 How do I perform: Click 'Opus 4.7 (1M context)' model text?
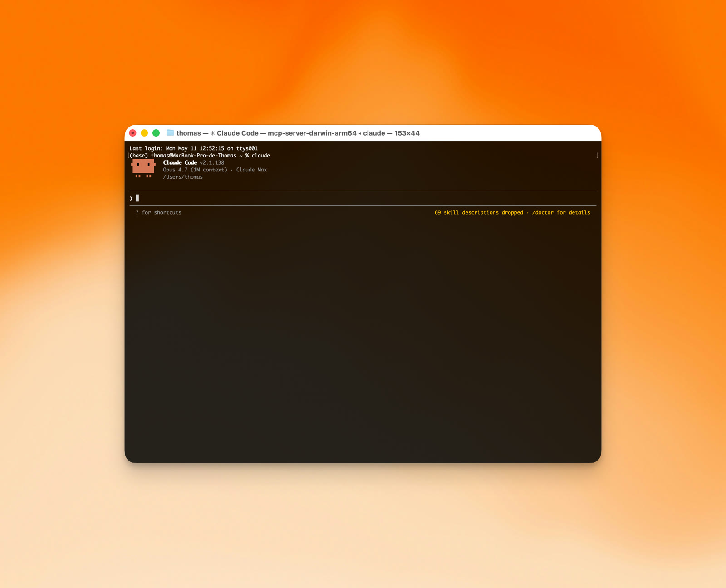(195, 170)
